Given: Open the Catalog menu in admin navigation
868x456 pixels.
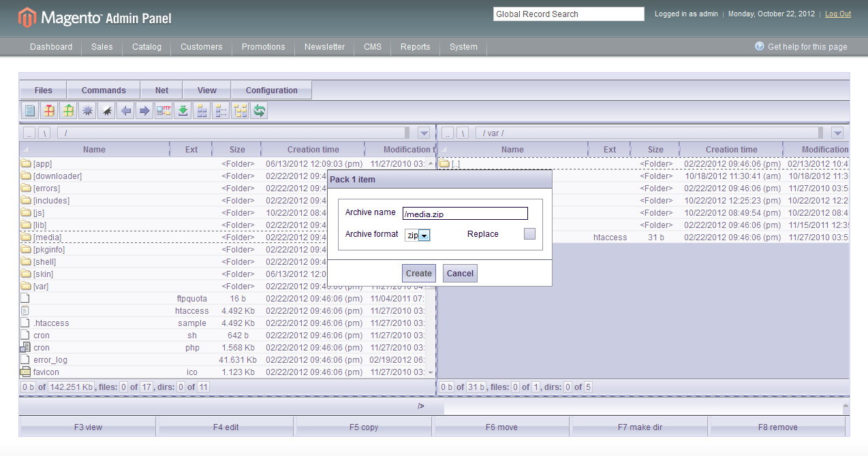Looking at the screenshot, I should tap(147, 47).
